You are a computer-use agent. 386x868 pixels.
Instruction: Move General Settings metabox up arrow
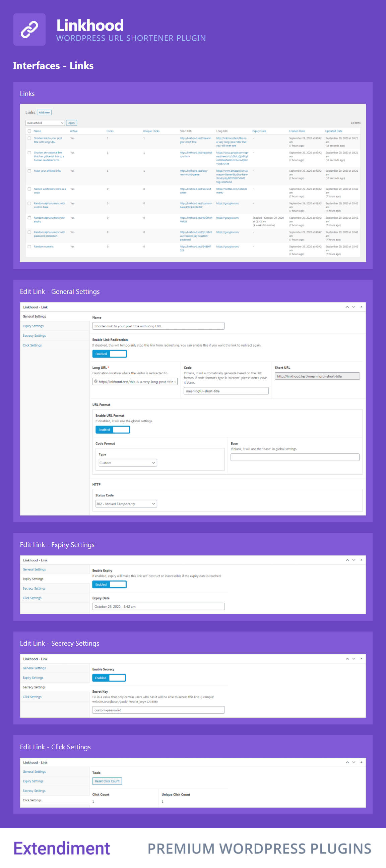tap(347, 307)
